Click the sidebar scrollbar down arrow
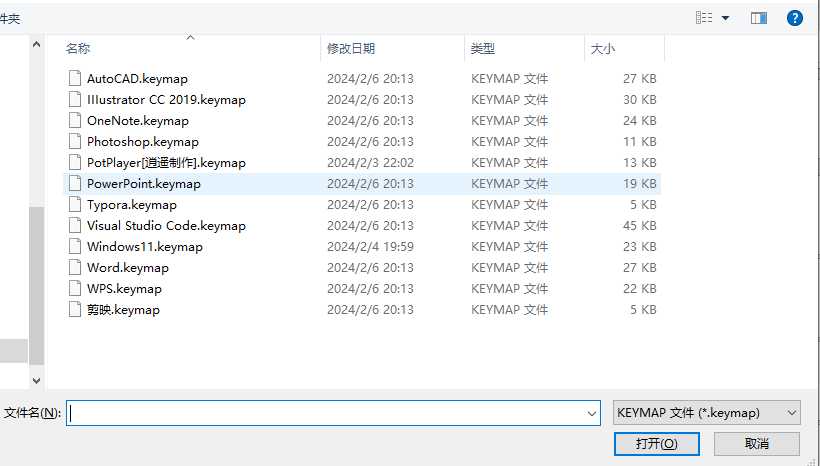The width and height of the screenshot is (820, 466). [x=36, y=381]
